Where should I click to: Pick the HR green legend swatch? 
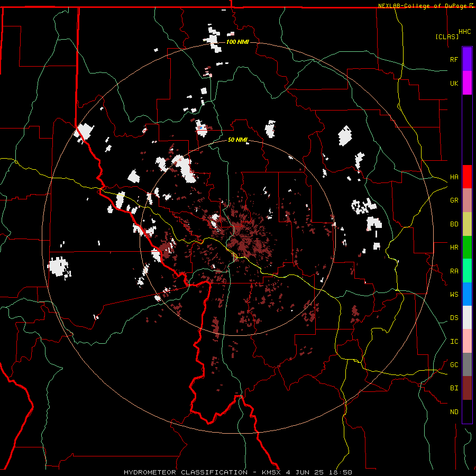coord(467,248)
